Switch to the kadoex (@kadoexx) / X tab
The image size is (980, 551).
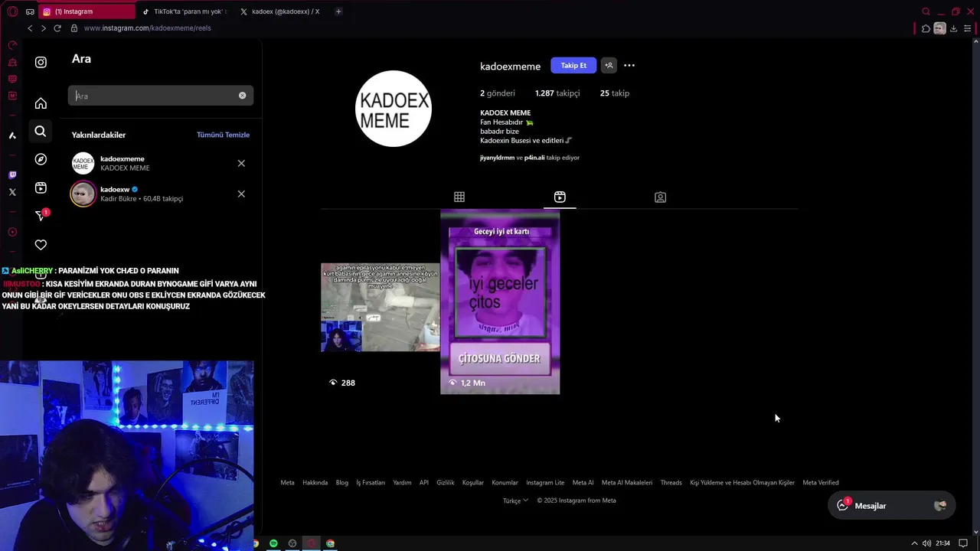pyautogui.click(x=282, y=11)
